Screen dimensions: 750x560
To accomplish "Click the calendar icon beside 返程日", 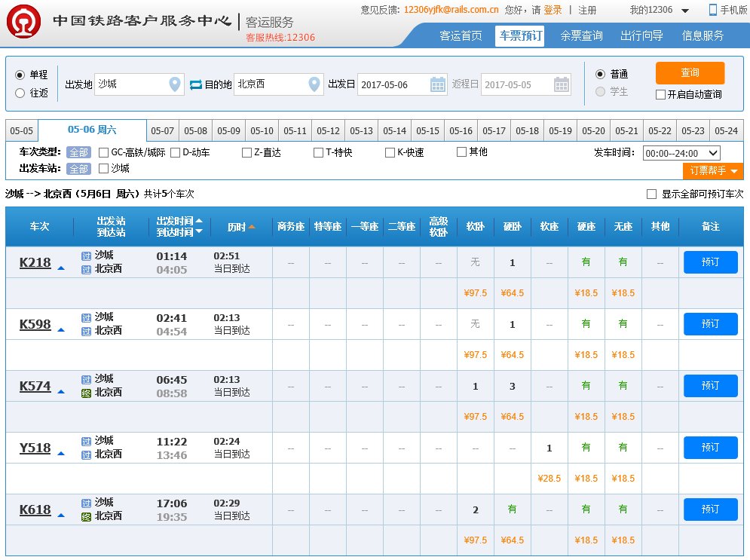I will tap(562, 85).
